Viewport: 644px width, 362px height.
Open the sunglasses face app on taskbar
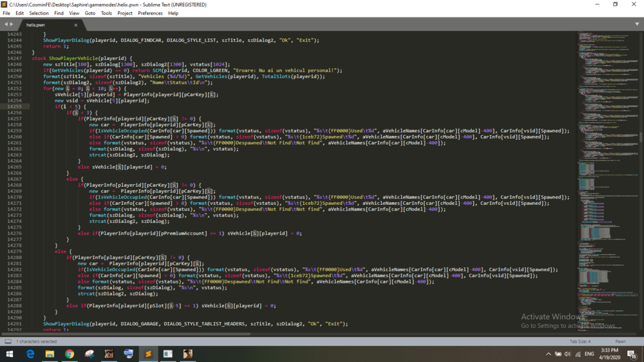109,354
